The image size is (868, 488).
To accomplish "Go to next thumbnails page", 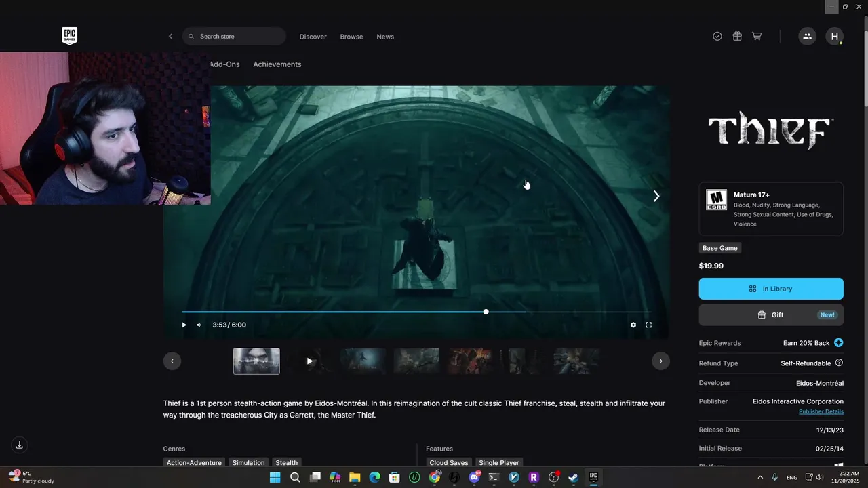I will click(660, 361).
